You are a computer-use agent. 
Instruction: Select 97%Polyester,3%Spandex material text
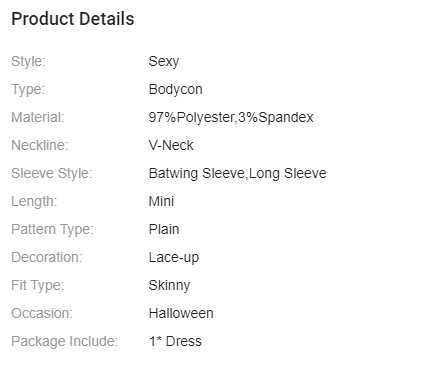click(x=231, y=118)
